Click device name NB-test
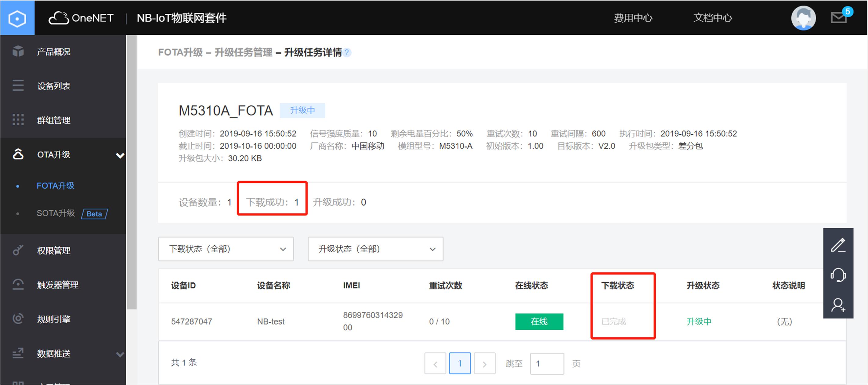 tap(271, 321)
